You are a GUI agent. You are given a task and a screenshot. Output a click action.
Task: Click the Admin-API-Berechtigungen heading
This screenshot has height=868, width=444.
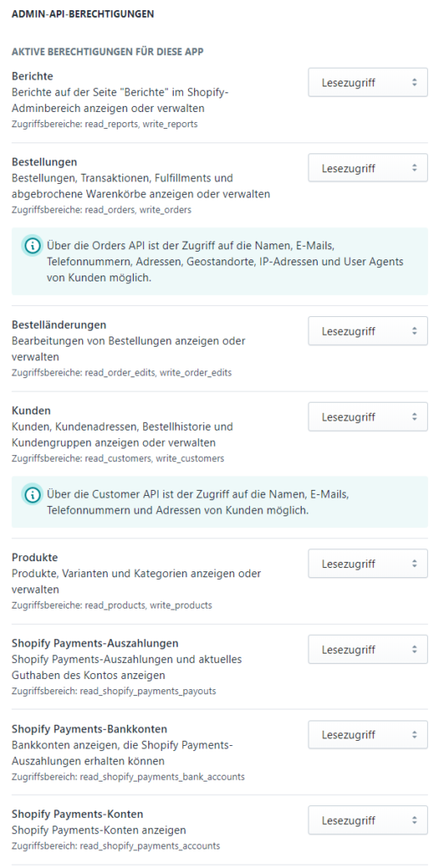pyautogui.click(x=83, y=14)
